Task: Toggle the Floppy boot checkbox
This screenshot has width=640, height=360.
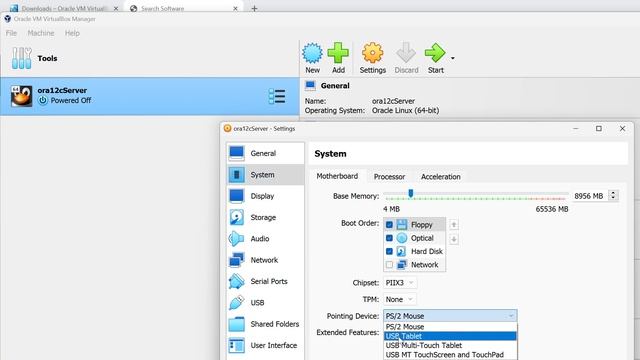Action: click(x=389, y=224)
